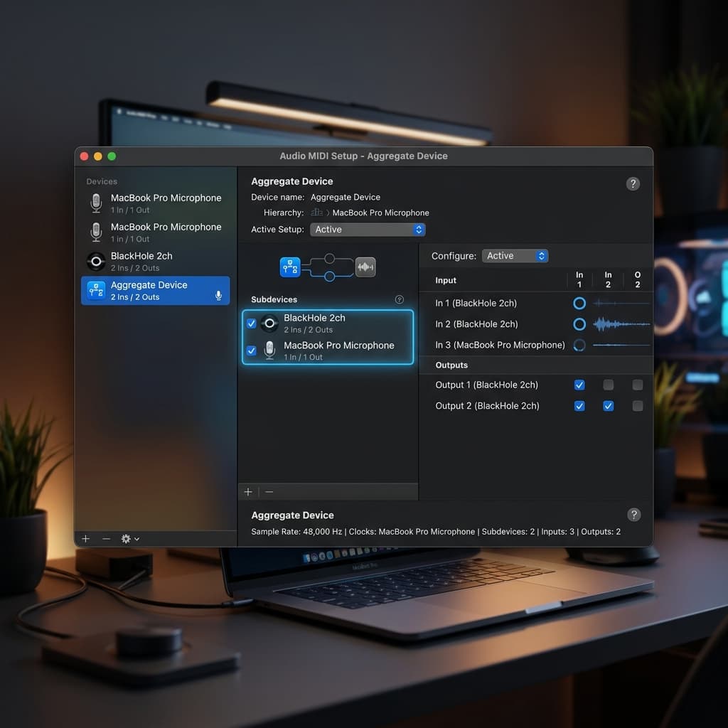Click the gray waveform icon in routing diagram
The width and height of the screenshot is (728, 728).
click(x=365, y=267)
